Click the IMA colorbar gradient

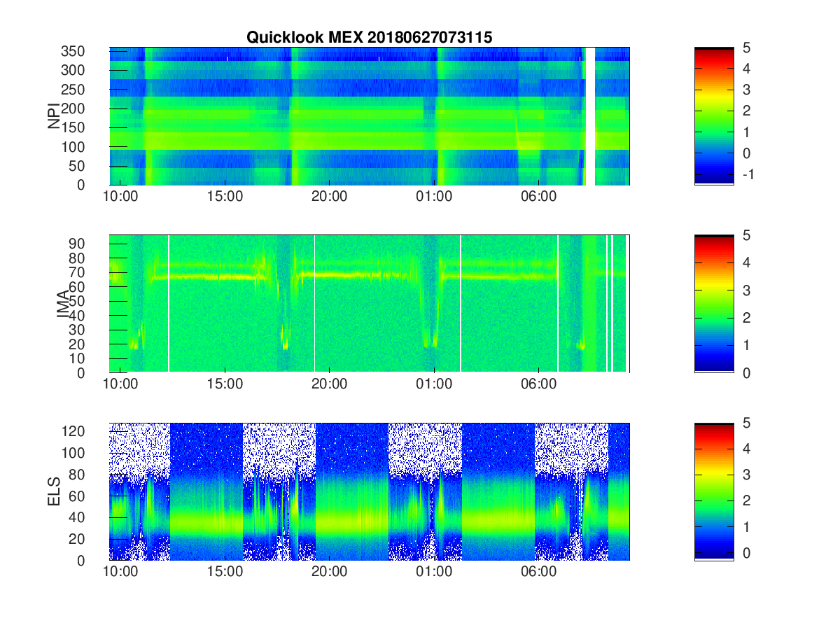714,304
